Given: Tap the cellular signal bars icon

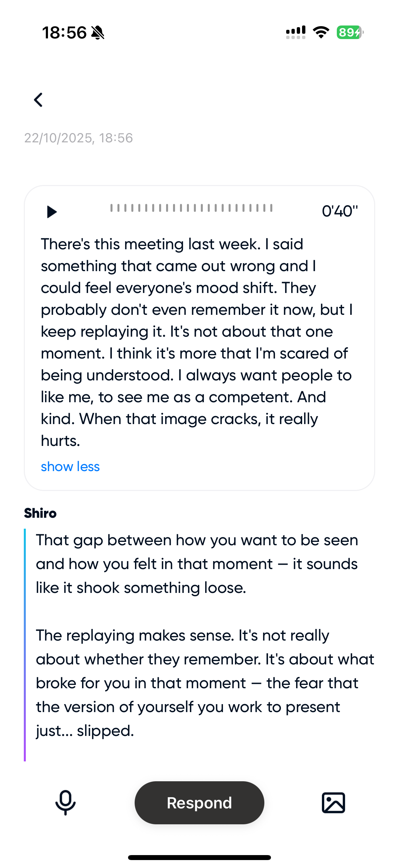Looking at the screenshot, I should [x=296, y=32].
